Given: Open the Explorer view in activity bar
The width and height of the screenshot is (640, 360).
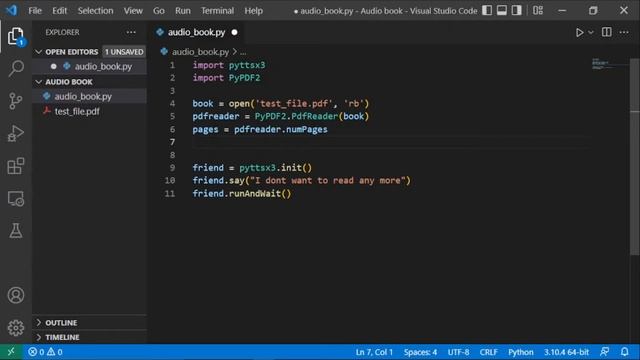Looking at the screenshot, I should 16,36.
